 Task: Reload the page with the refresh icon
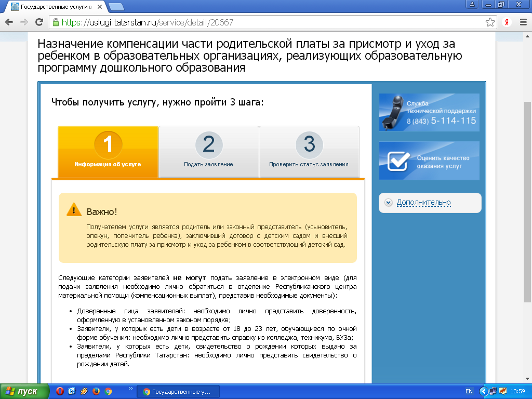tap(39, 22)
